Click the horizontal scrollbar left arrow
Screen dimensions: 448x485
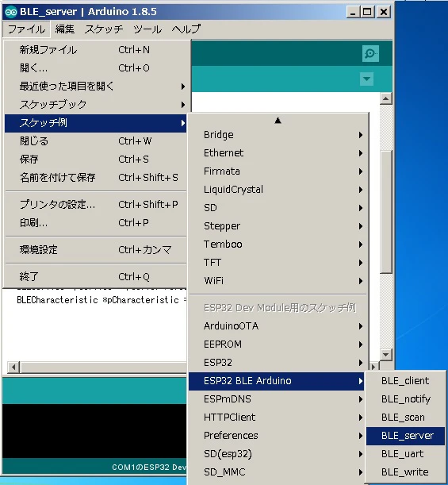point(13,368)
